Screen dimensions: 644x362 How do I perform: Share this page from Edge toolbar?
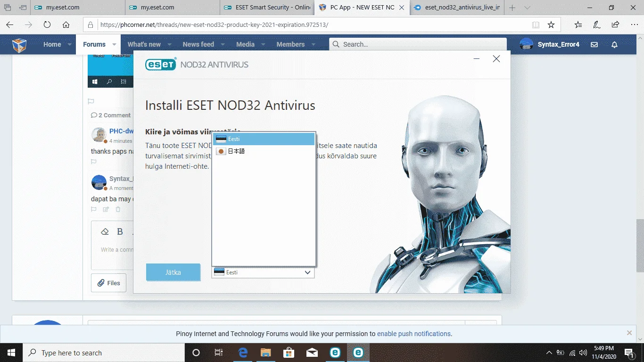pos(615,25)
